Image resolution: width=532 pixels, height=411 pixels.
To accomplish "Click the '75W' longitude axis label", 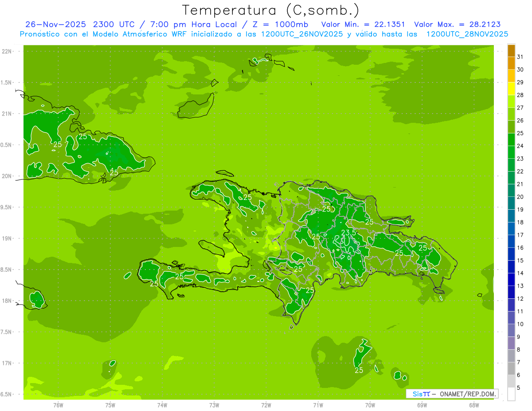I will [110, 405].
